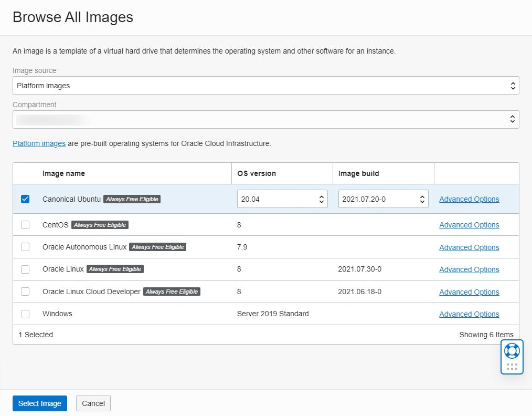Check the Windows image checkbox

coord(25,314)
